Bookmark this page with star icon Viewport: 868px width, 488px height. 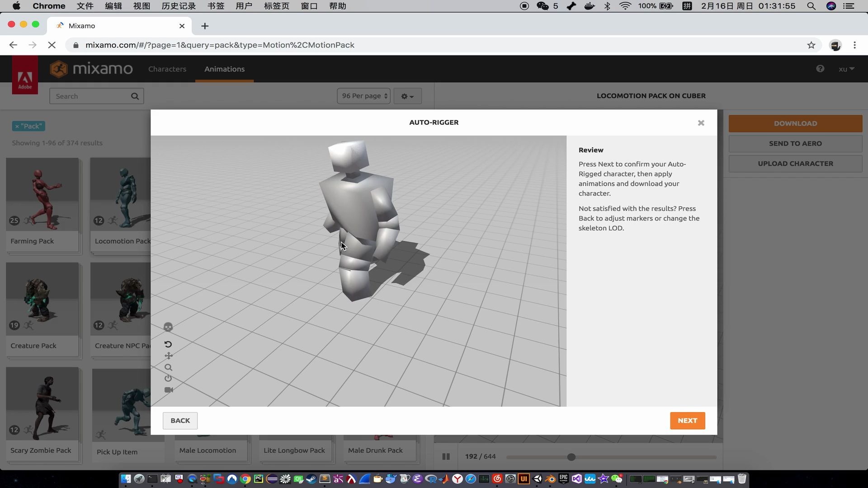[811, 45]
